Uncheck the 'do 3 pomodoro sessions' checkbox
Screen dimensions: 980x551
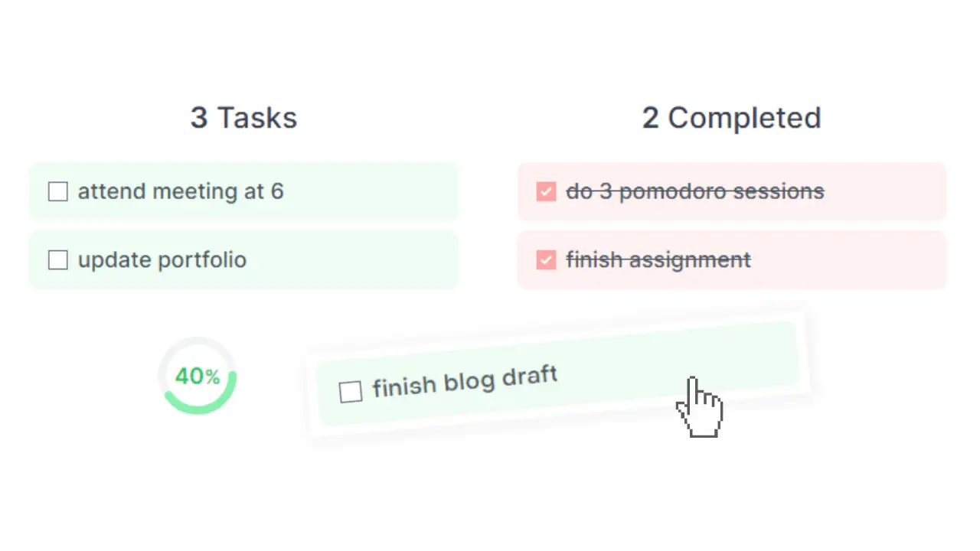(546, 191)
